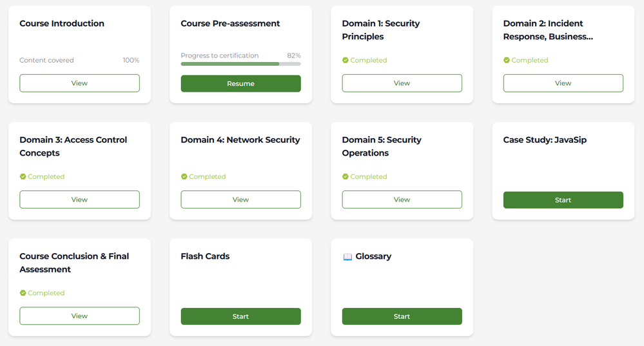This screenshot has height=346, width=644.
Task: Click Domain 5 completed checkmark icon
Action: click(346, 177)
